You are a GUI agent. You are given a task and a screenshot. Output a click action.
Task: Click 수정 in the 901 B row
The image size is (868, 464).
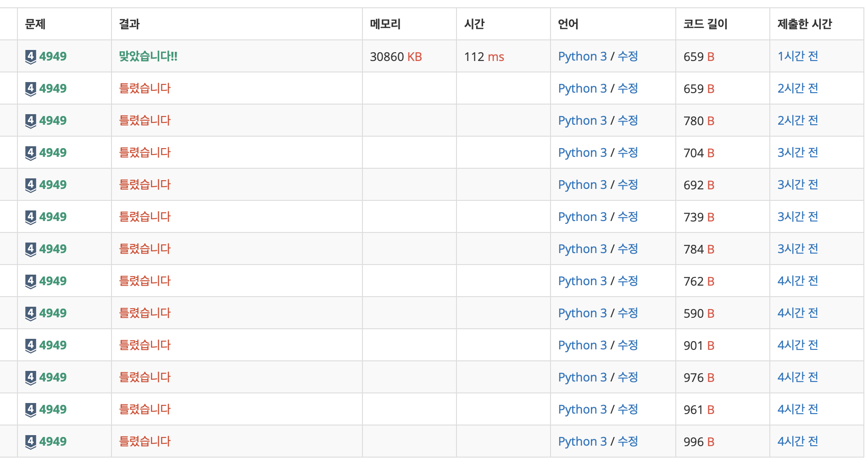click(628, 345)
